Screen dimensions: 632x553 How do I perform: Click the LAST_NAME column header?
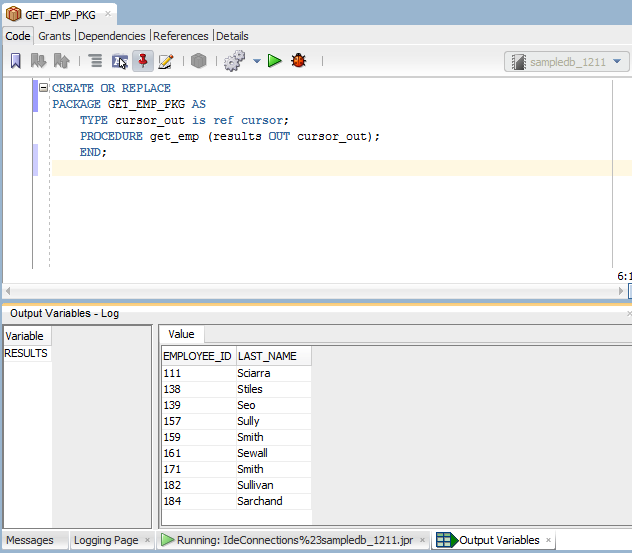273,356
